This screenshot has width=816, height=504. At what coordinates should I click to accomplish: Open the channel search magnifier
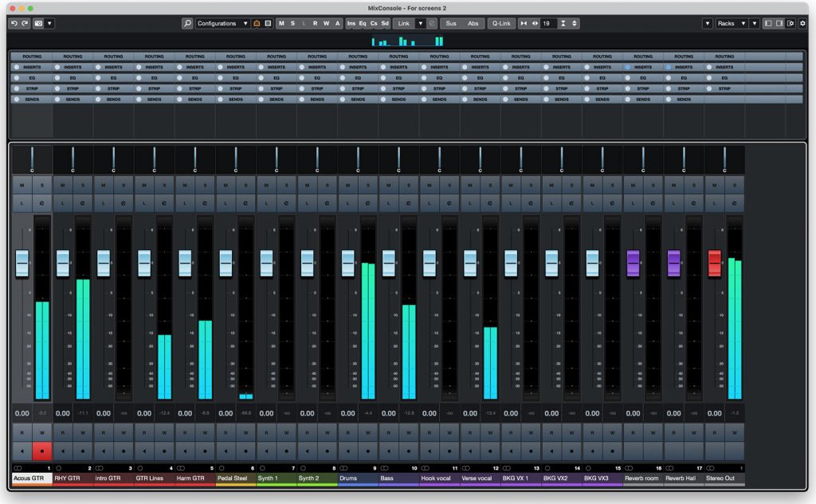187,23
